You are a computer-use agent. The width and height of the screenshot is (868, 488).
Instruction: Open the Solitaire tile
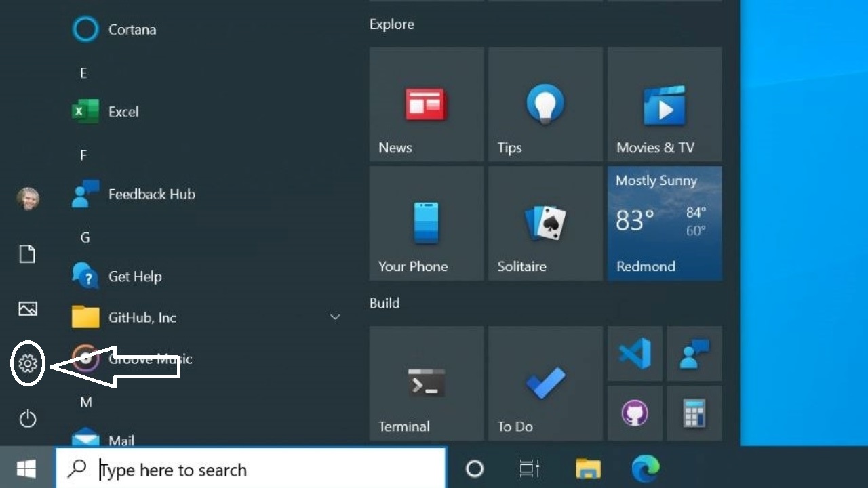click(x=545, y=223)
